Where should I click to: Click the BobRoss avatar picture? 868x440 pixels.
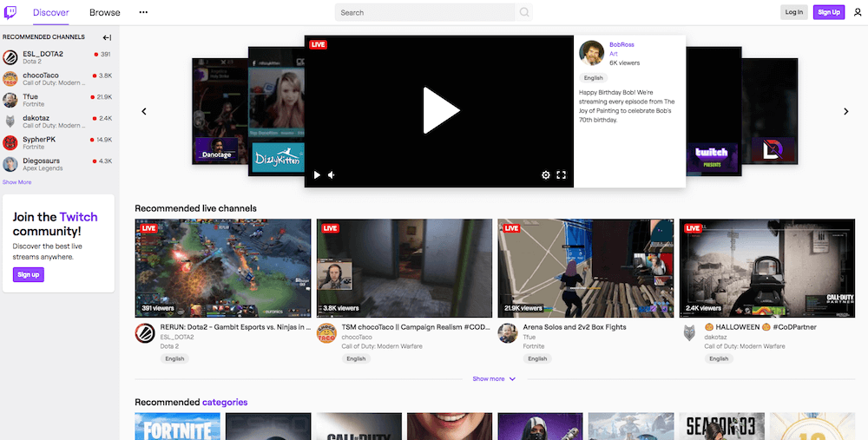click(592, 53)
